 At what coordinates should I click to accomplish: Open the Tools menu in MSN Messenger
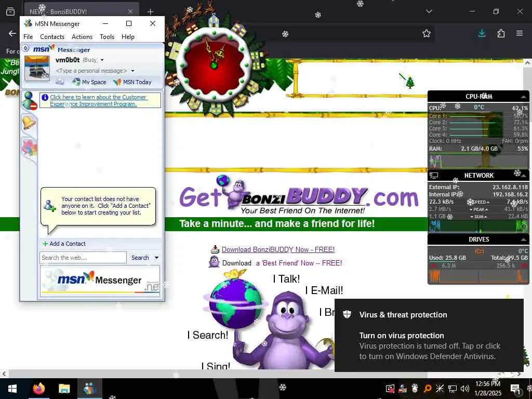[107, 37]
